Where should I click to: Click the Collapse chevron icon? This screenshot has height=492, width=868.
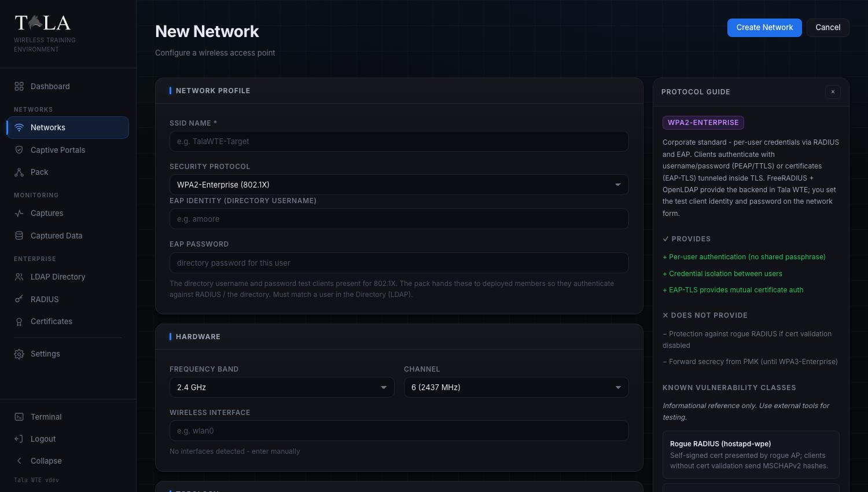click(19, 461)
